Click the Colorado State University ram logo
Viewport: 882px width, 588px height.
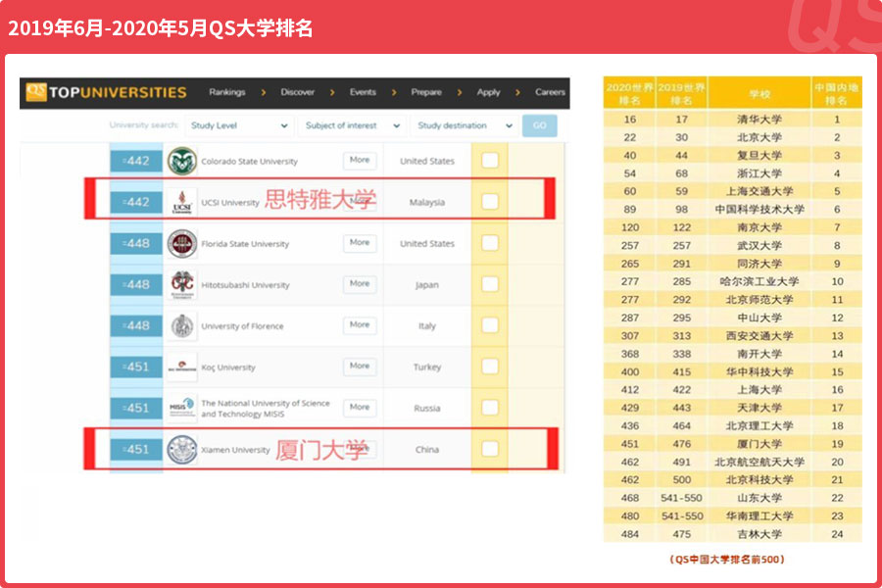[x=181, y=161]
